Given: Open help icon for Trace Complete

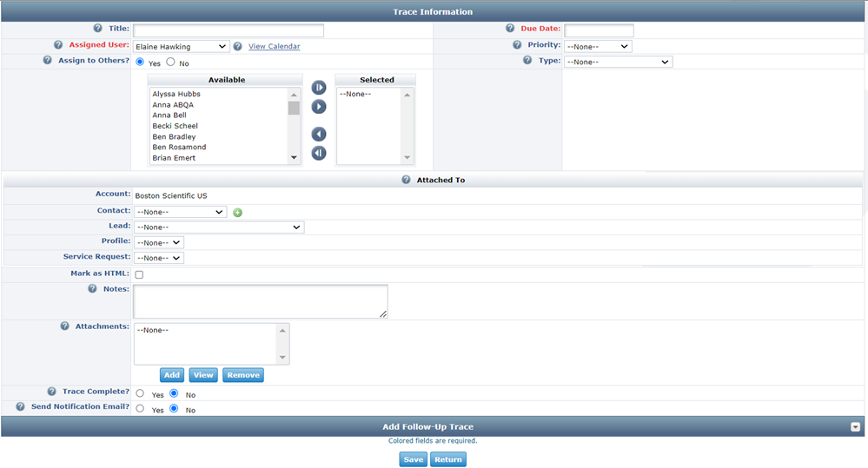Looking at the screenshot, I should [51, 391].
